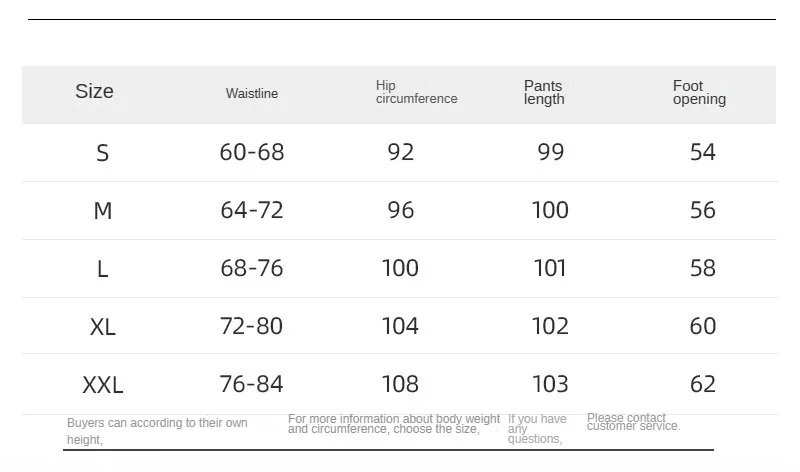Select the M size label
This screenshot has height=472, width=800.
click(102, 211)
